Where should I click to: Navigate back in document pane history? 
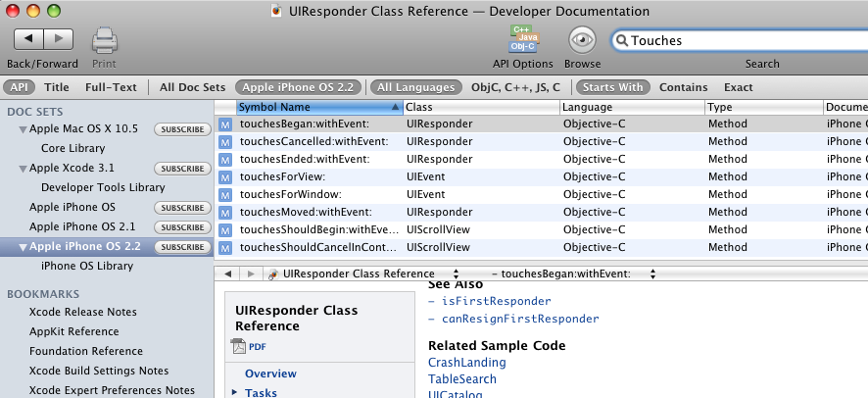[227, 274]
